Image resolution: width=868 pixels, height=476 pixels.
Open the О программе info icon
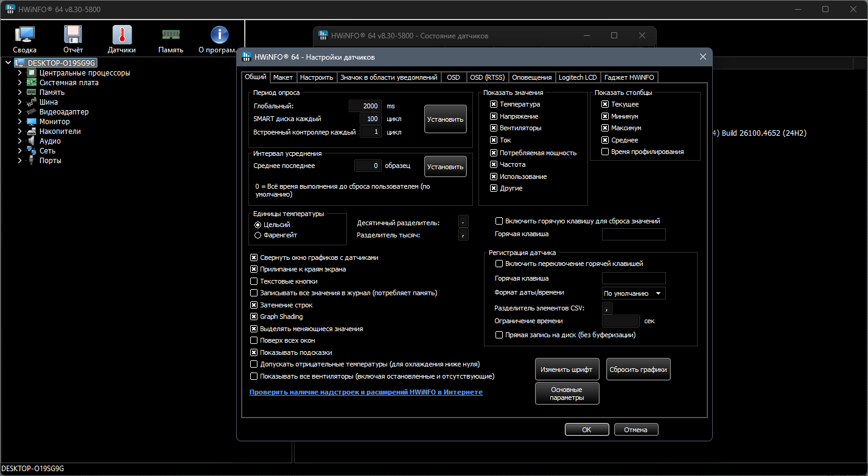(x=219, y=35)
